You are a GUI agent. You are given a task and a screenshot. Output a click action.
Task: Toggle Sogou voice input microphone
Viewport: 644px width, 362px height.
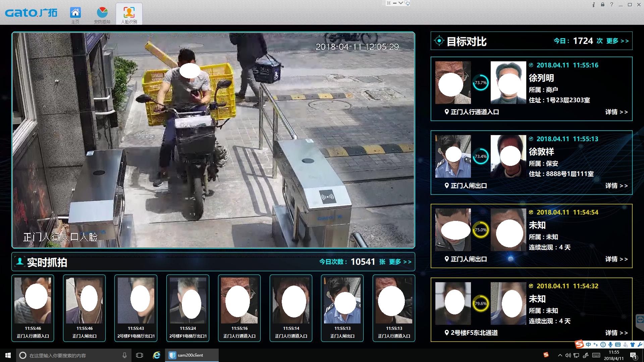pyautogui.click(x=610, y=345)
